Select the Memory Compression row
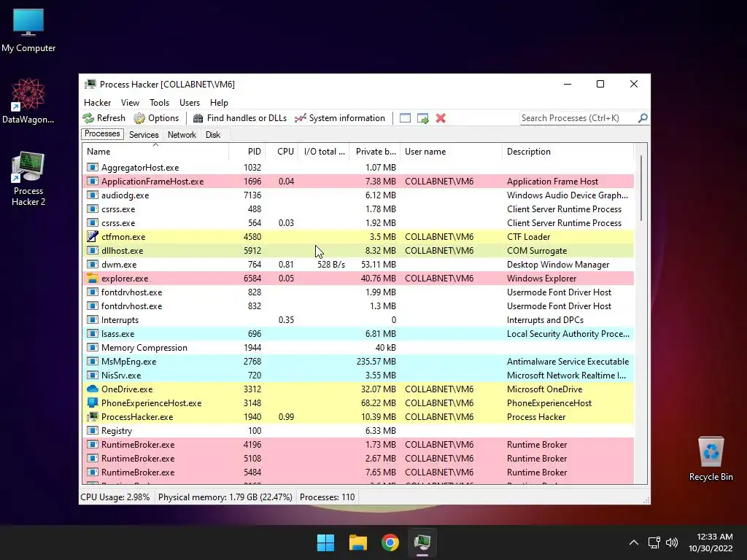This screenshot has height=560, width=747. click(358, 348)
